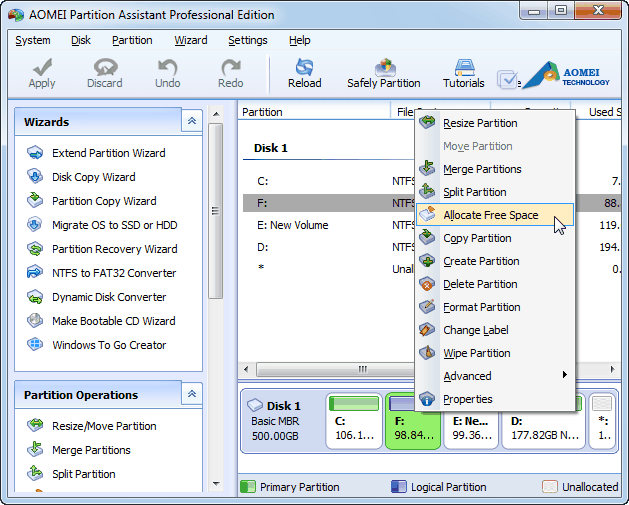Choose Change Label from context menu
Image resolution: width=629 pixels, height=505 pixels.
495,330
